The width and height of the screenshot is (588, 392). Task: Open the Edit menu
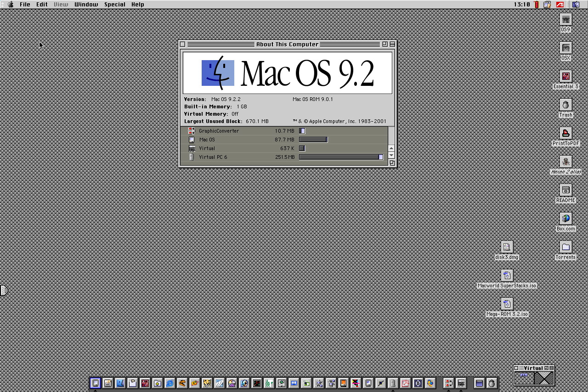(x=42, y=5)
